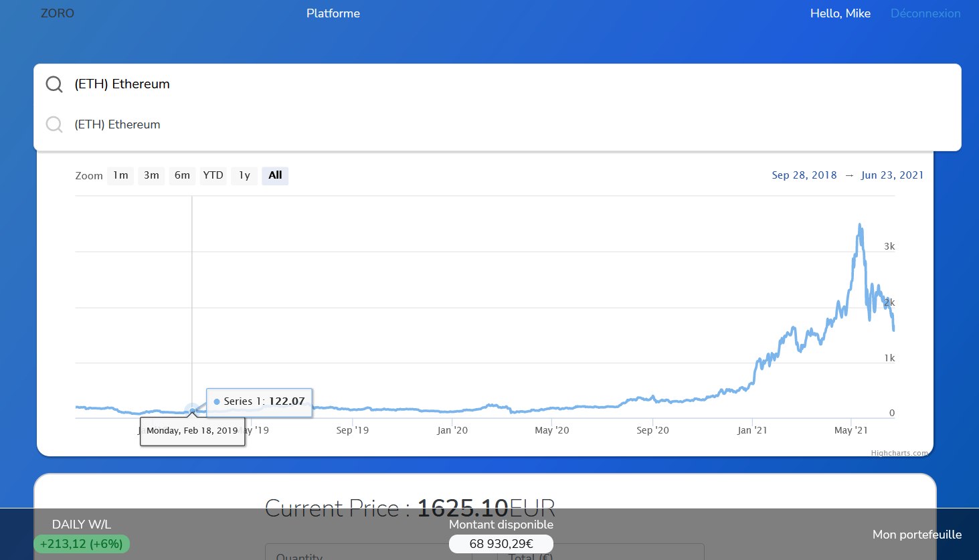Select the (ETH) Ethereum suggestion

pos(497,124)
